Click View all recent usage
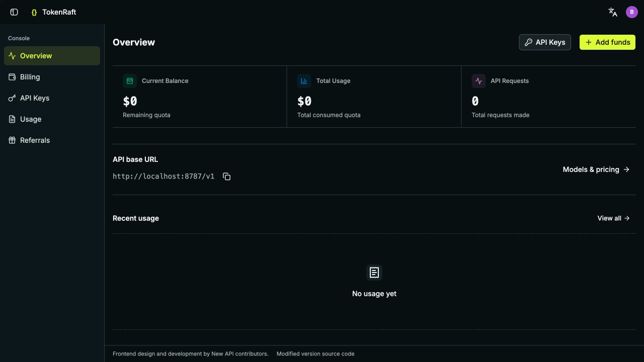The image size is (644, 362). coord(613,218)
